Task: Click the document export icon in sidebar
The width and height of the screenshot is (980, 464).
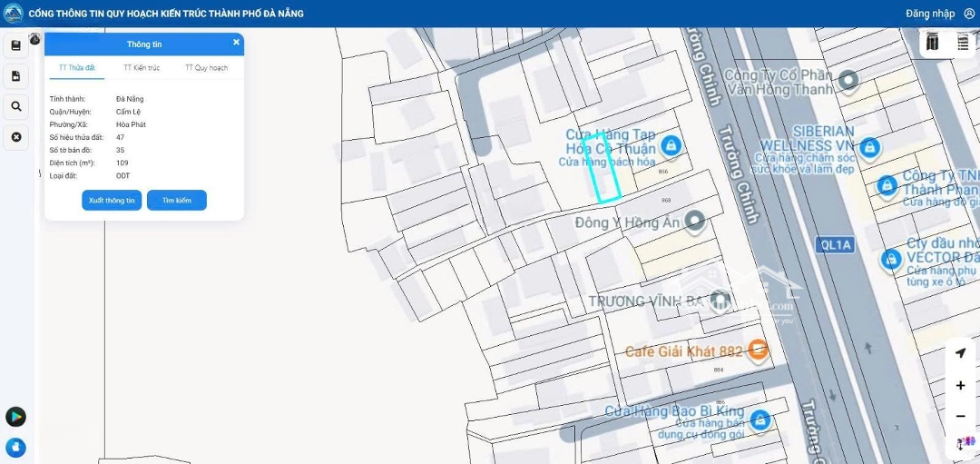Action: click(x=16, y=76)
